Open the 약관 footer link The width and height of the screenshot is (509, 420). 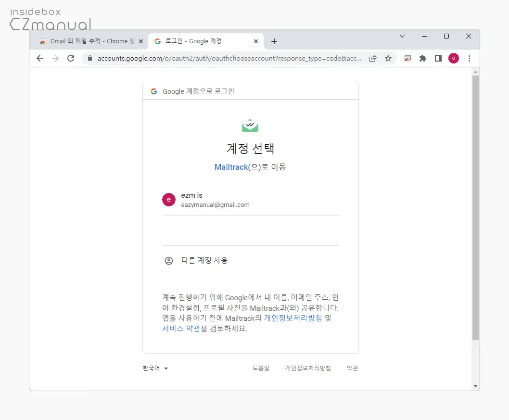point(352,368)
